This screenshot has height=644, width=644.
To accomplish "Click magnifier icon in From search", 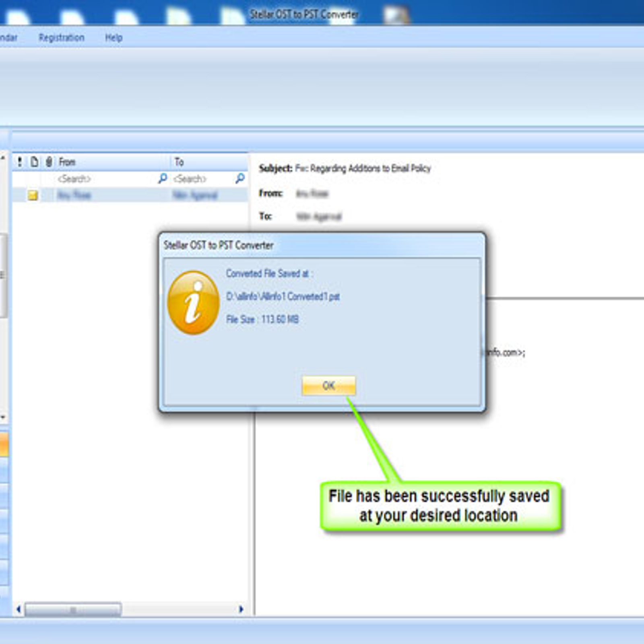I will click(163, 178).
